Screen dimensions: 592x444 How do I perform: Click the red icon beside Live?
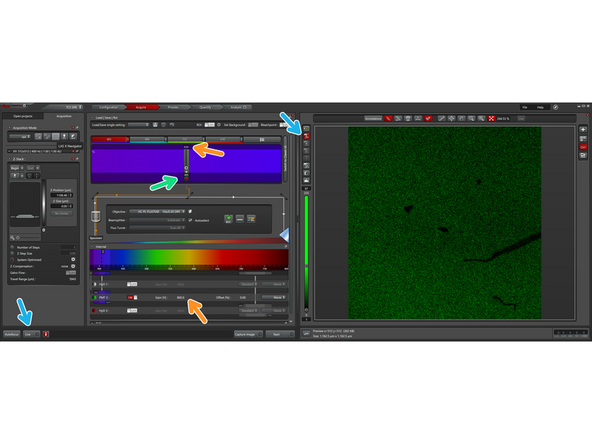[x=46, y=334]
